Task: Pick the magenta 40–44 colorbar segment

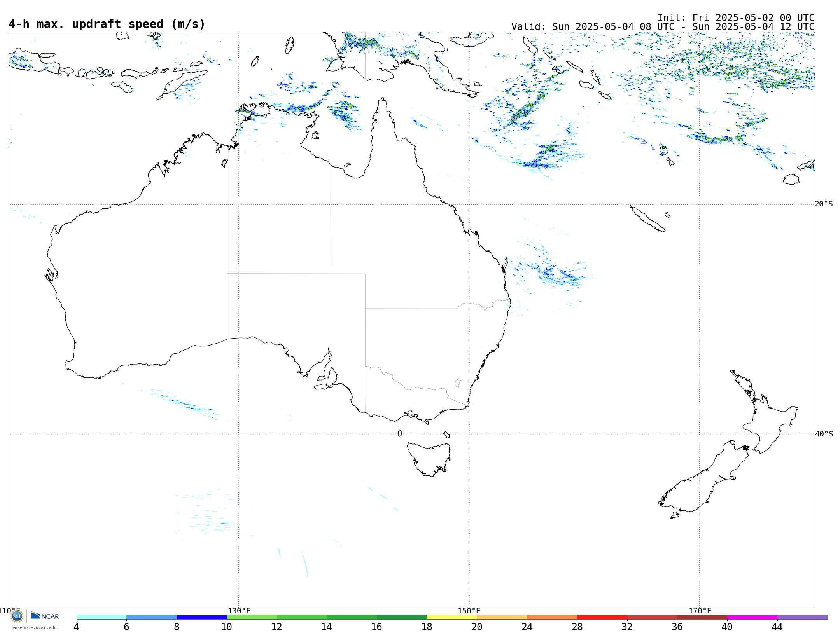Action: point(752,617)
